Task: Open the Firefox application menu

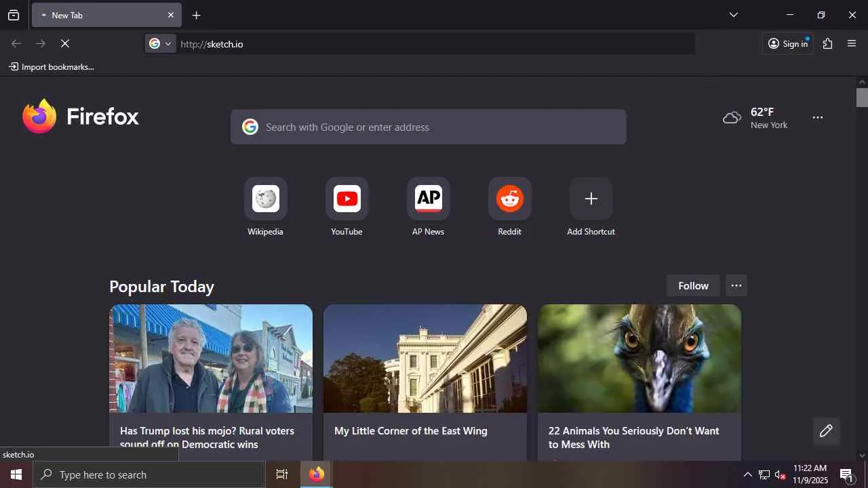Action: tap(852, 43)
